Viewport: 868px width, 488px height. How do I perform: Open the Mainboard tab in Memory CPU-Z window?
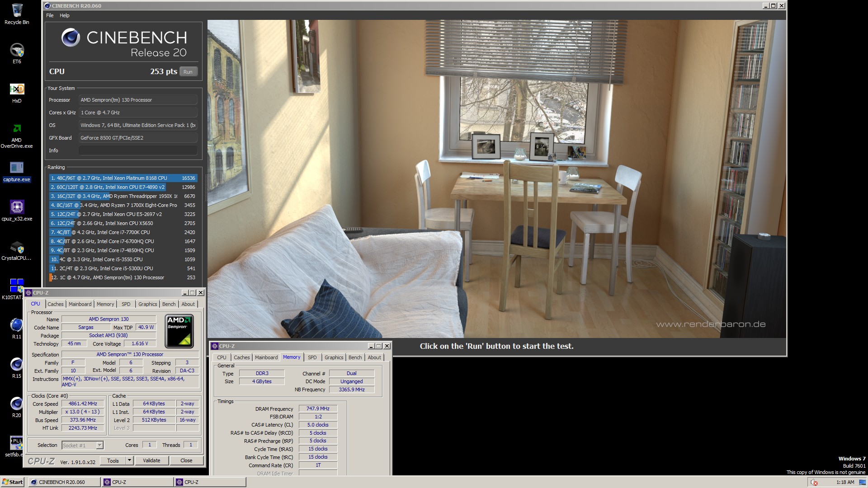(x=266, y=357)
